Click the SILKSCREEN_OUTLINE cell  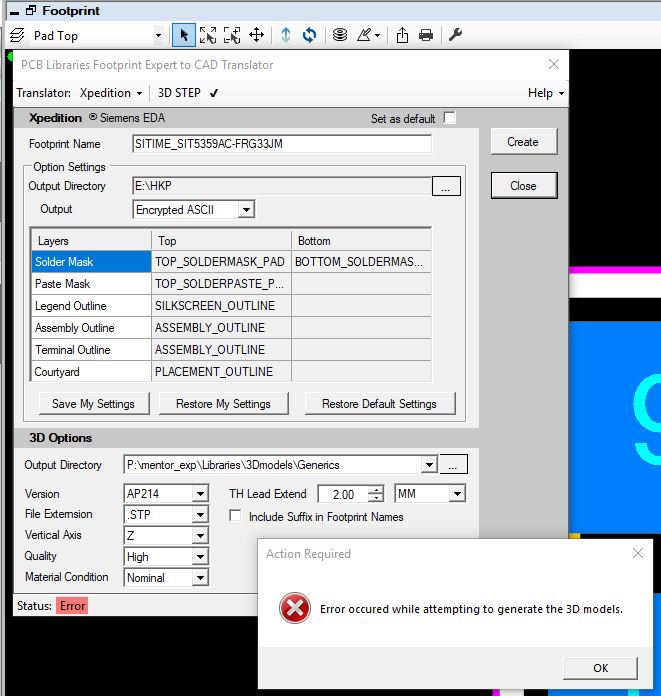(221, 306)
